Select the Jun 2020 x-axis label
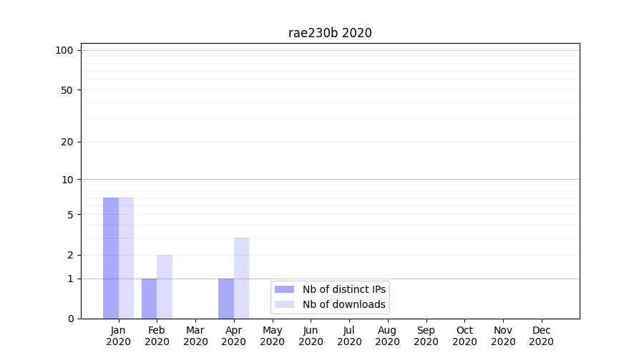The image size is (644, 358). pyautogui.click(x=311, y=336)
